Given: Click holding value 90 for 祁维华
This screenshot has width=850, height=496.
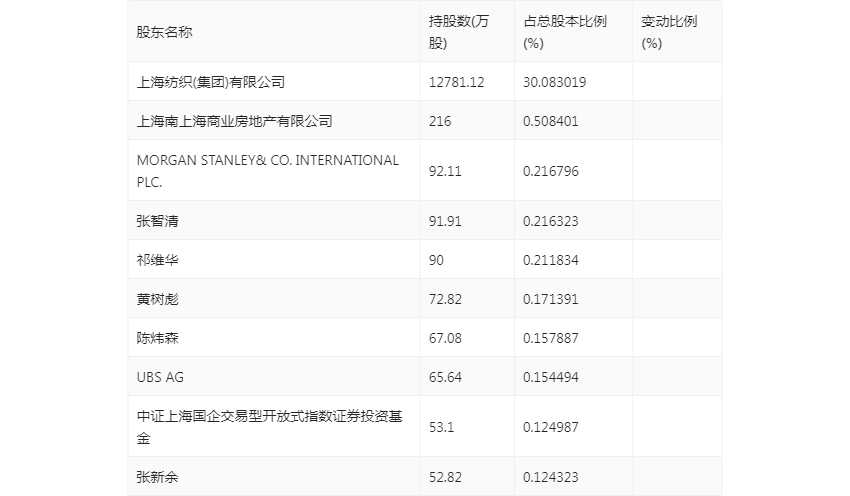Looking at the screenshot, I should (x=436, y=260).
